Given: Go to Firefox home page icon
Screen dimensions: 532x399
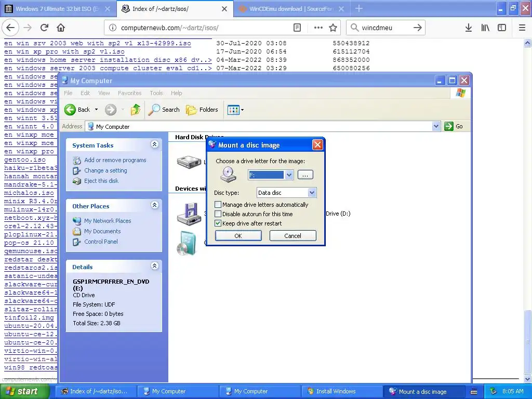Looking at the screenshot, I should click(61, 28).
